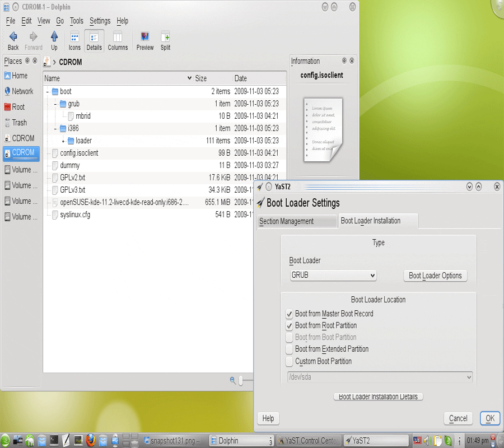The height and width of the screenshot is (448, 504).
Task: Switch to the Section Management tab
Action: [296, 221]
